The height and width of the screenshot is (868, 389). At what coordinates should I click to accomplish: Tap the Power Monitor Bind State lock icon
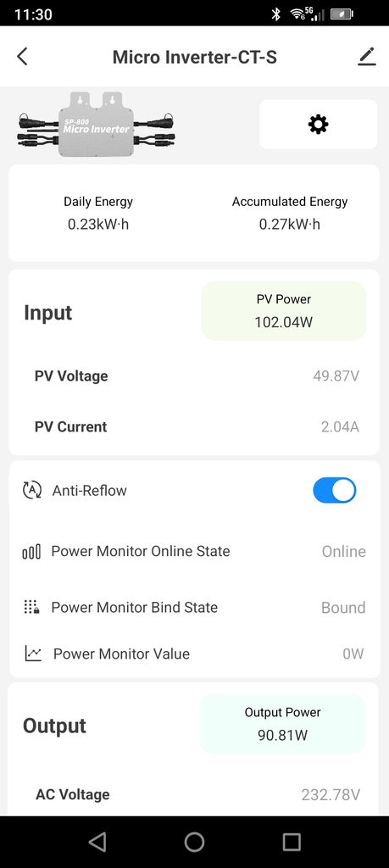tap(31, 607)
